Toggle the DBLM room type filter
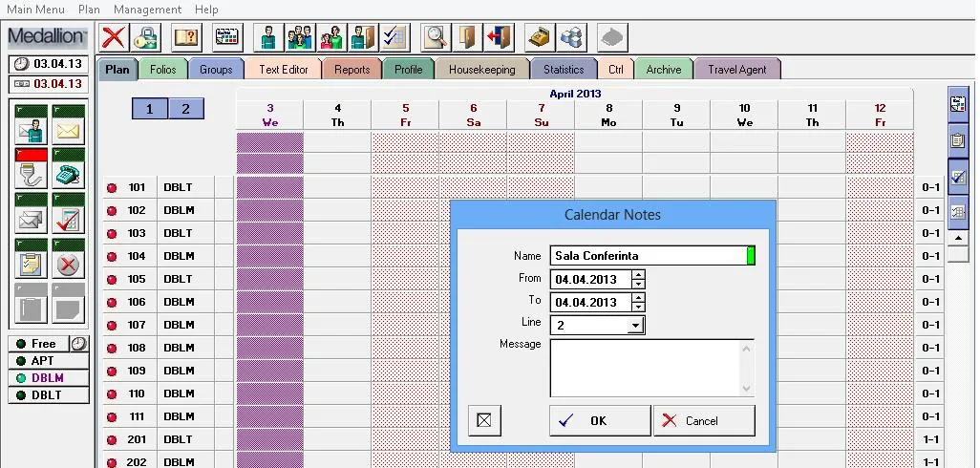 49,377
